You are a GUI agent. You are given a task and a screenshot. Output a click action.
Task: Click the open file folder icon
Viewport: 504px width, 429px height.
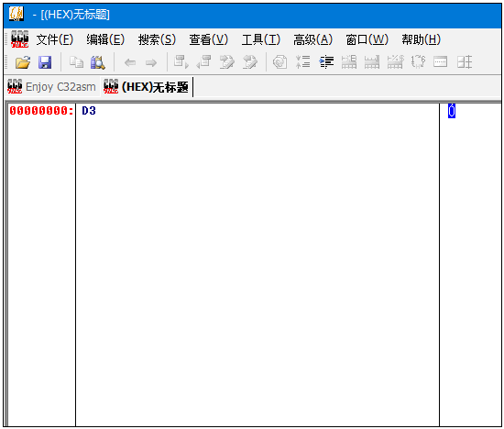23,62
